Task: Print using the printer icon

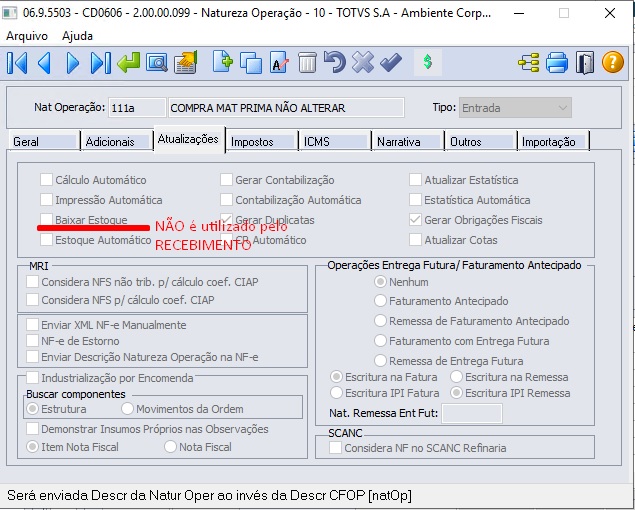Action: click(x=557, y=62)
